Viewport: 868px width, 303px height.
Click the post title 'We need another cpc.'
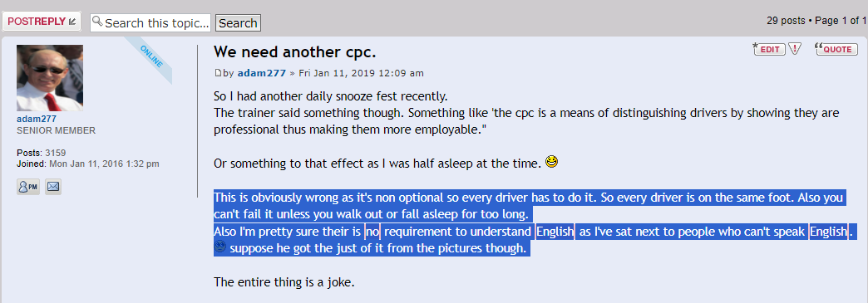295,52
